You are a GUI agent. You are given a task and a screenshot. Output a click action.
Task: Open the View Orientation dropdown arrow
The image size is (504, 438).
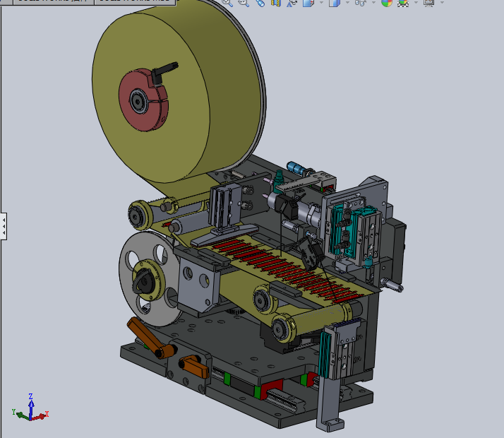pos(321,3)
